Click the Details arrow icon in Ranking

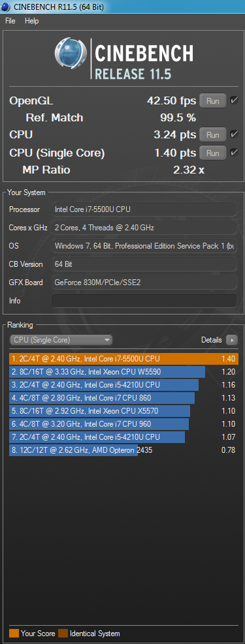click(231, 340)
